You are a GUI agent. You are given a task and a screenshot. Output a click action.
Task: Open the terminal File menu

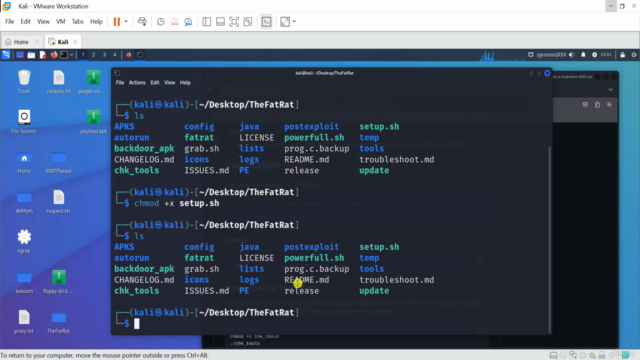120,82
